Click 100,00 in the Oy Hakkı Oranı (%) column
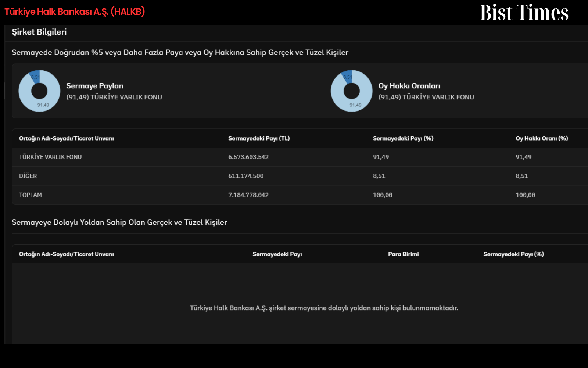Screen dimensions: 588x368 (x=526, y=195)
